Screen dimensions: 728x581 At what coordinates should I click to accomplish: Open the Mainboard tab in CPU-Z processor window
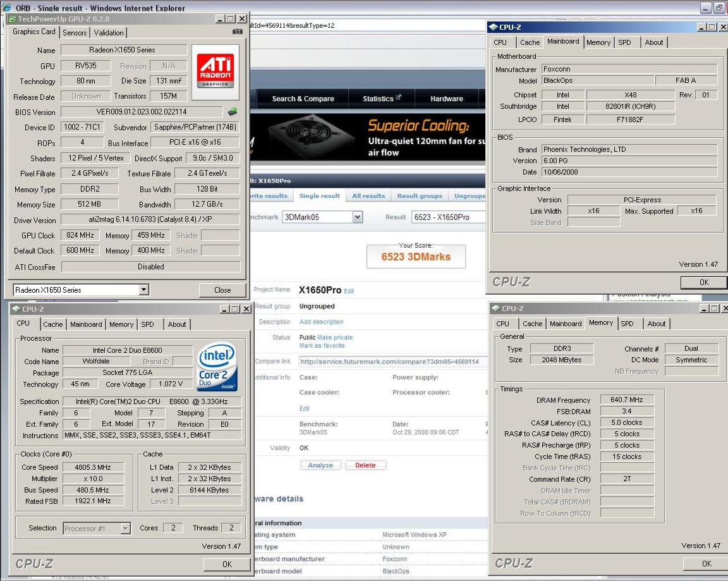coord(86,324)
